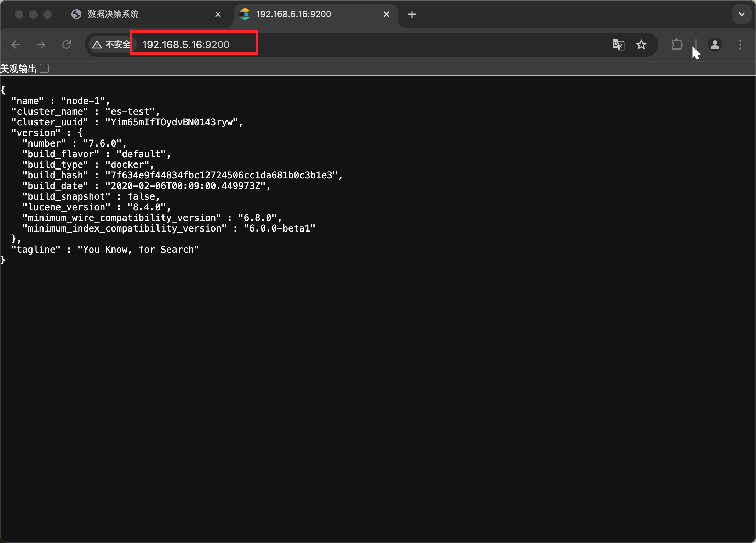Screen dimensions: 756x543
Task: Expand the tab search dropdown chevron
Action: pos(741,14)
